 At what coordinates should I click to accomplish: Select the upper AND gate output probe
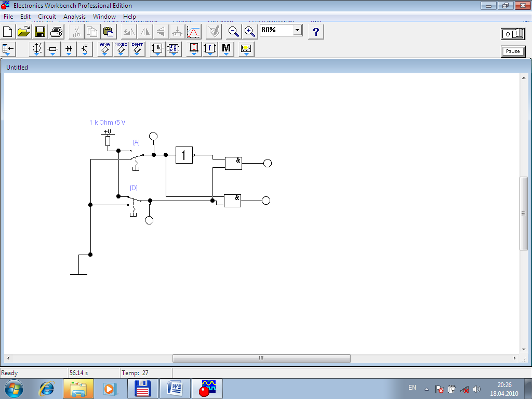(268, 163)
